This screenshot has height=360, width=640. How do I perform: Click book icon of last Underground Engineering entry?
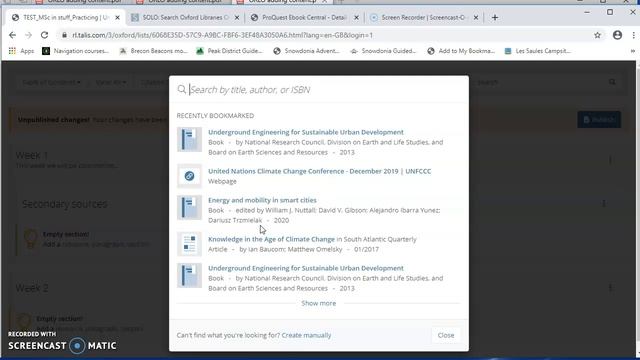[189, 275]
